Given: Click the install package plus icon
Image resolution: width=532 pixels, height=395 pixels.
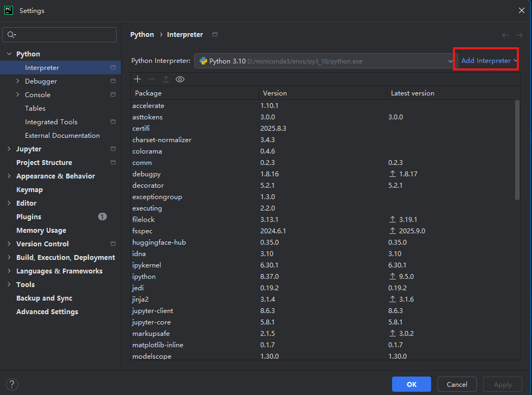Looking at the screenshot, I should click(137, 79).
